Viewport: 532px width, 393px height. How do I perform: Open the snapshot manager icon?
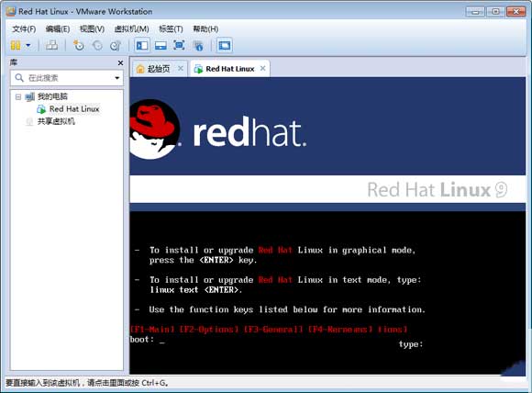click(x=116, y=45)
